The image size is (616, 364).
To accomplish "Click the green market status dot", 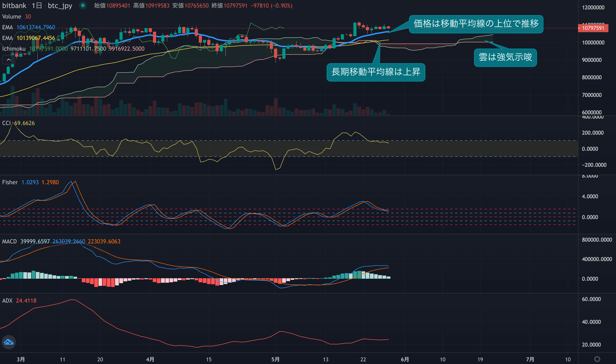I will 83,5.
